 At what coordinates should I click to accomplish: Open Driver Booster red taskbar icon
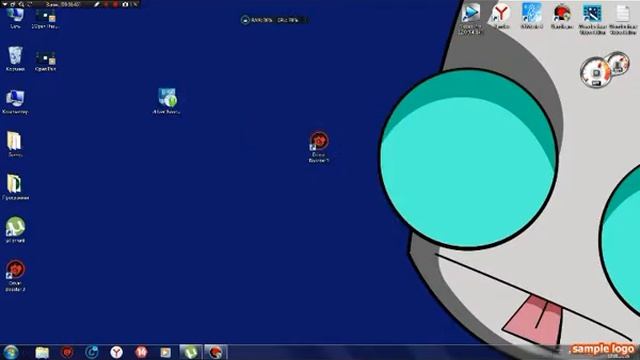point(67,352)
